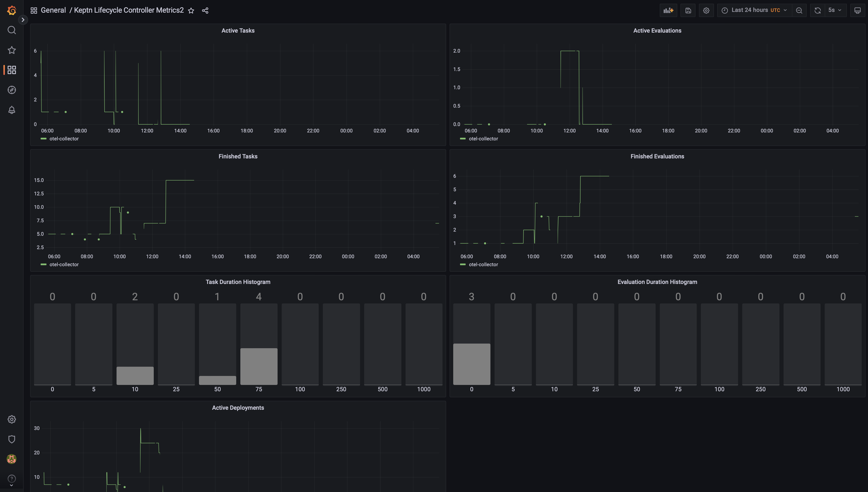868x492 pixels.
Task: Open the Explore compass icon
Action: pos(11,90)
